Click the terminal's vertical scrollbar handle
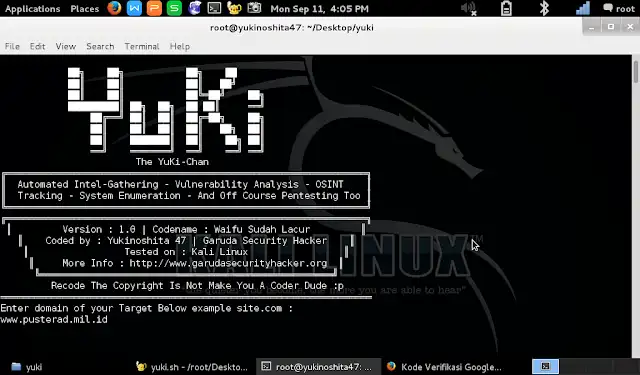 pos(636,72)
